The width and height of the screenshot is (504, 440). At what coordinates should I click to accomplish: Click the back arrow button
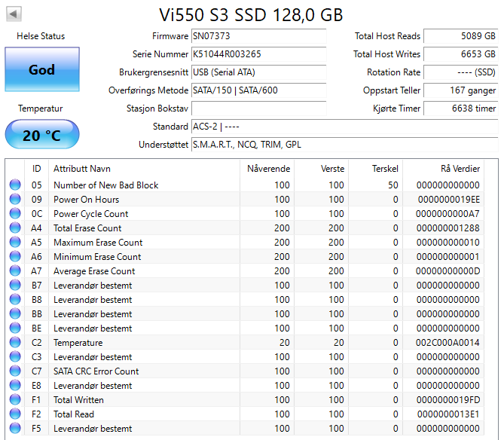(14, 14)
